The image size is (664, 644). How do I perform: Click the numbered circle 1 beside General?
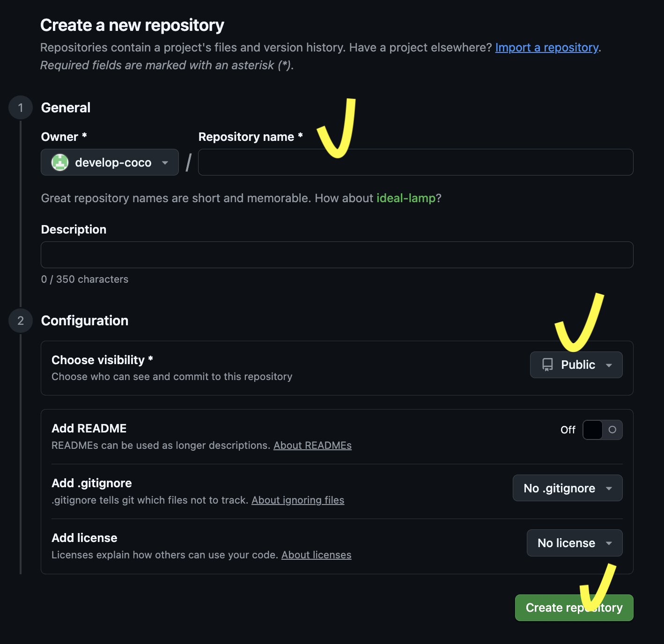(x=20, y=107)
